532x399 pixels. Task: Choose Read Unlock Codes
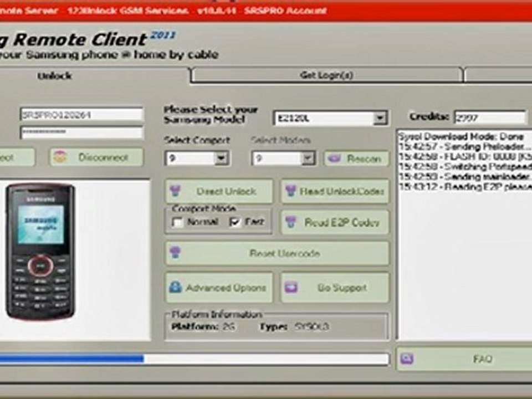pos(335,191)
